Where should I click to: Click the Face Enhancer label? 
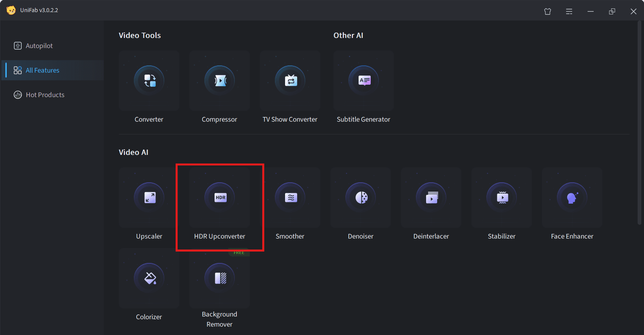[x=572, y=236]
